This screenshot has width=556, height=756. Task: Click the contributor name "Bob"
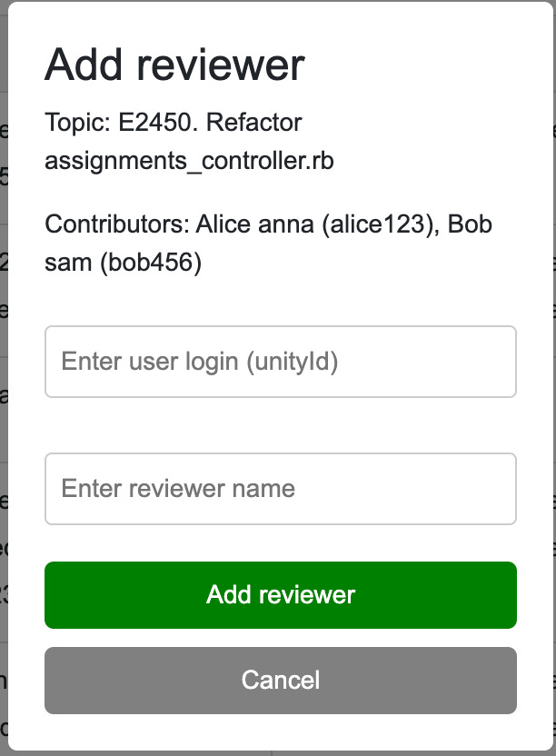pyautogui.click(x=470, y=224)
